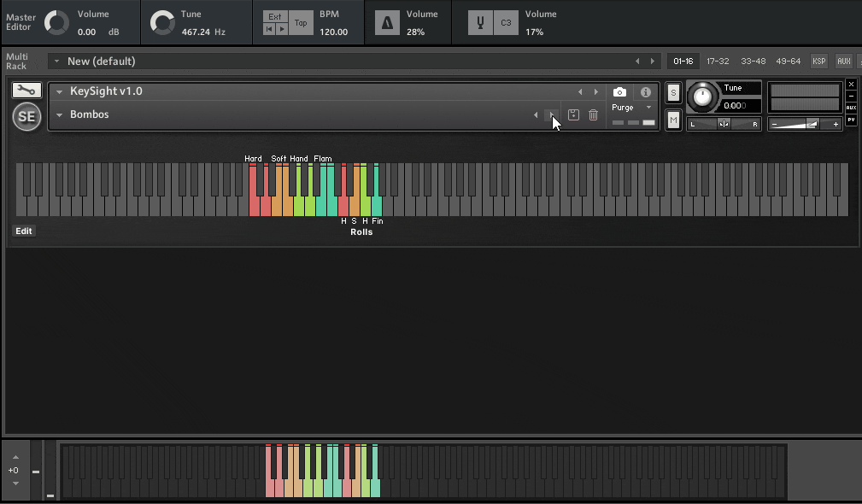This screenshot has width=862, height=504.
Task: Switch to instrument page 49-64
Action: (x=789, y=61)
